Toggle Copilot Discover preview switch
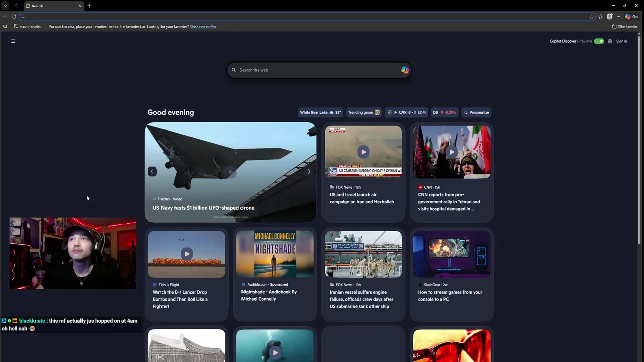This screenshot has height=362, width=644. 599,41
